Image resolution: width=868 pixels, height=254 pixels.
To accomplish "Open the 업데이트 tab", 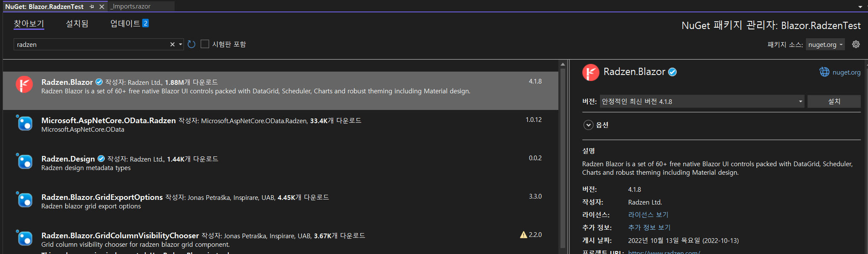I will coord(129,23).
